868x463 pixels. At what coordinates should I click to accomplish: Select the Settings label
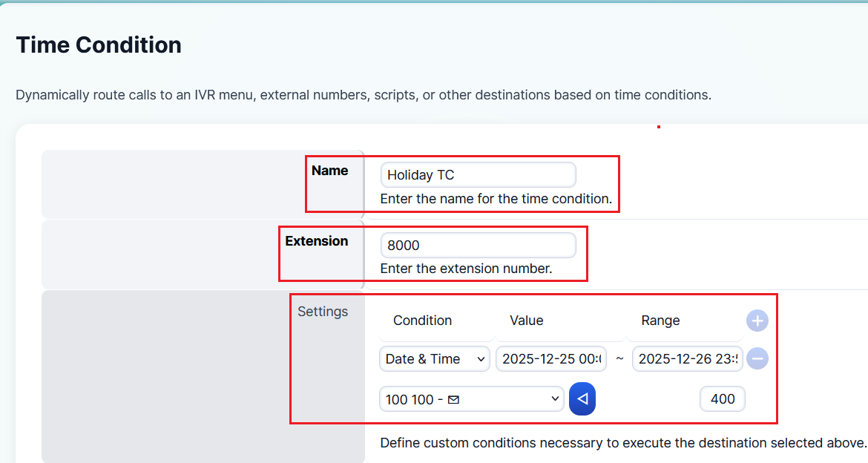tap(323, 312)
